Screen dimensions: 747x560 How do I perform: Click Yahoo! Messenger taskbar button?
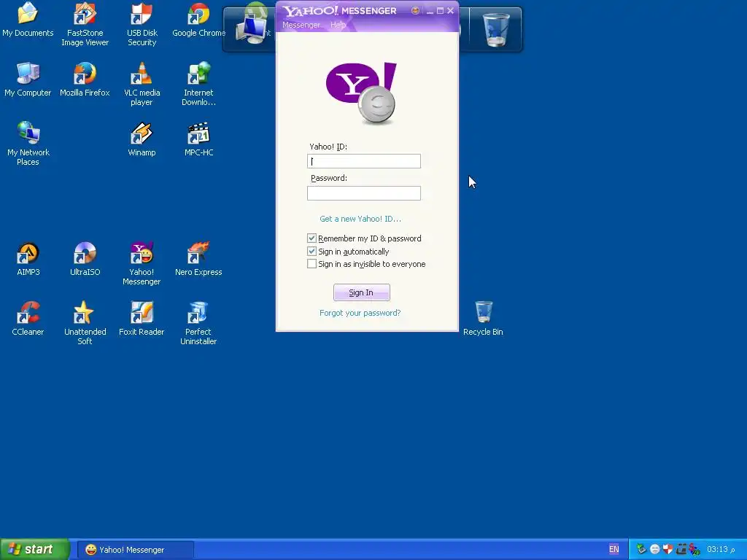coord(135,550)
